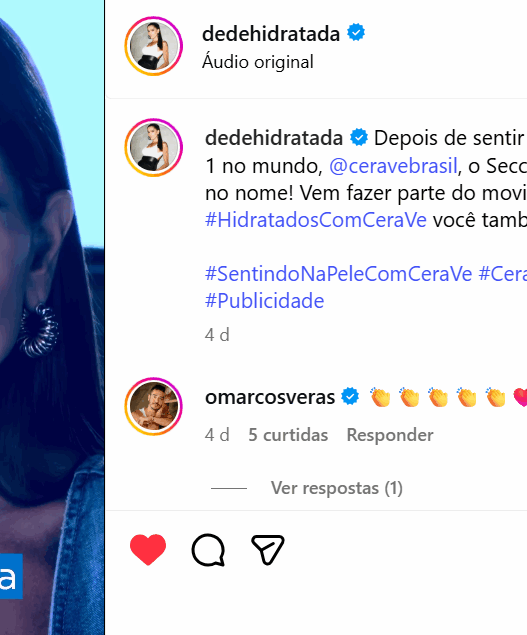
Task: Open the @ceravebrasil mention
Action: pyautogui.click(x=393, y=166)
